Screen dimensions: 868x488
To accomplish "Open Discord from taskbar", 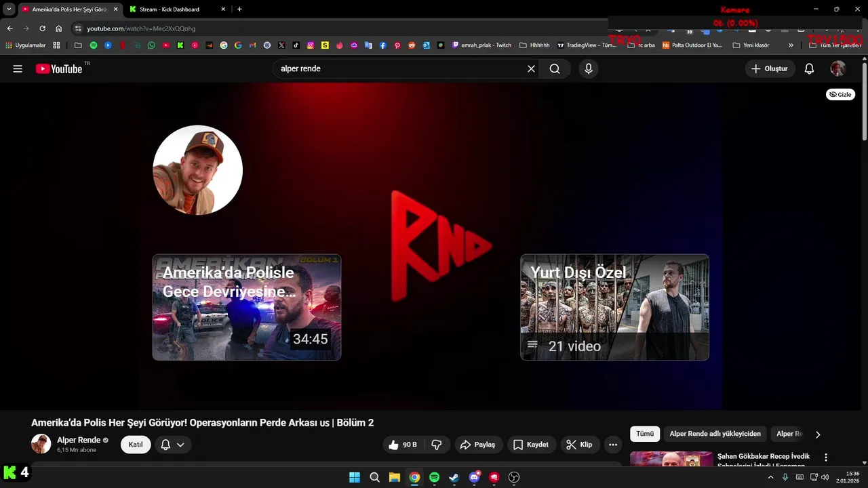I will pos(475,477).
